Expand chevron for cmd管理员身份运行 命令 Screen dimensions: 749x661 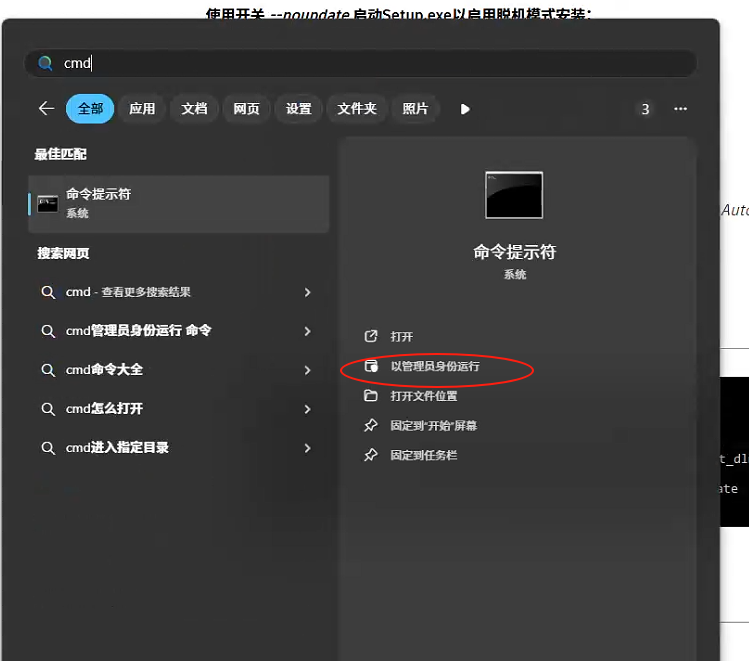point(308,331)
